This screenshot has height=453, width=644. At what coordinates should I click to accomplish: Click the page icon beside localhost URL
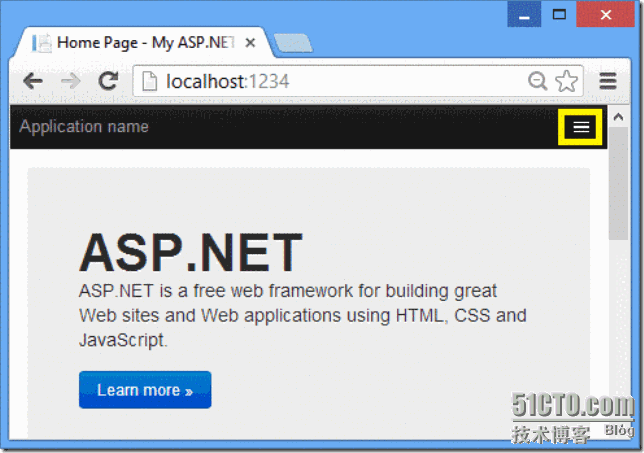click(150, 81)
